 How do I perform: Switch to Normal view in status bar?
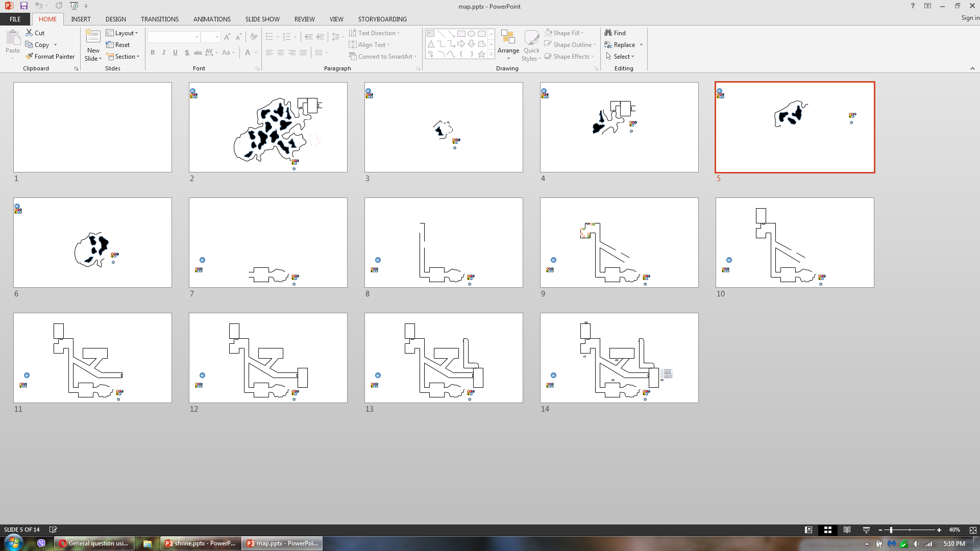pos(808,530)
